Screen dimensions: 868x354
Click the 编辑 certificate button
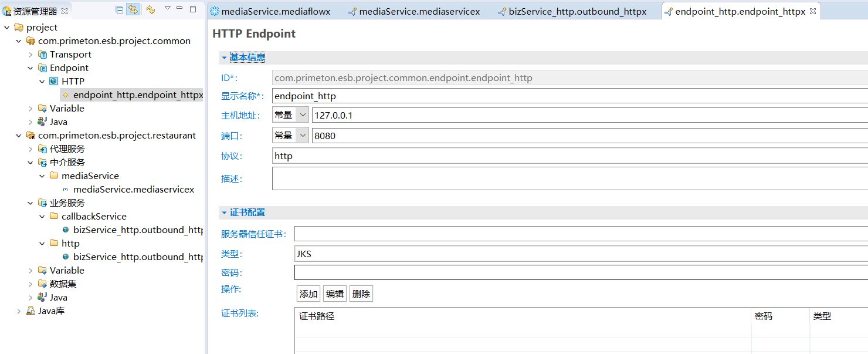coord(335,294)
